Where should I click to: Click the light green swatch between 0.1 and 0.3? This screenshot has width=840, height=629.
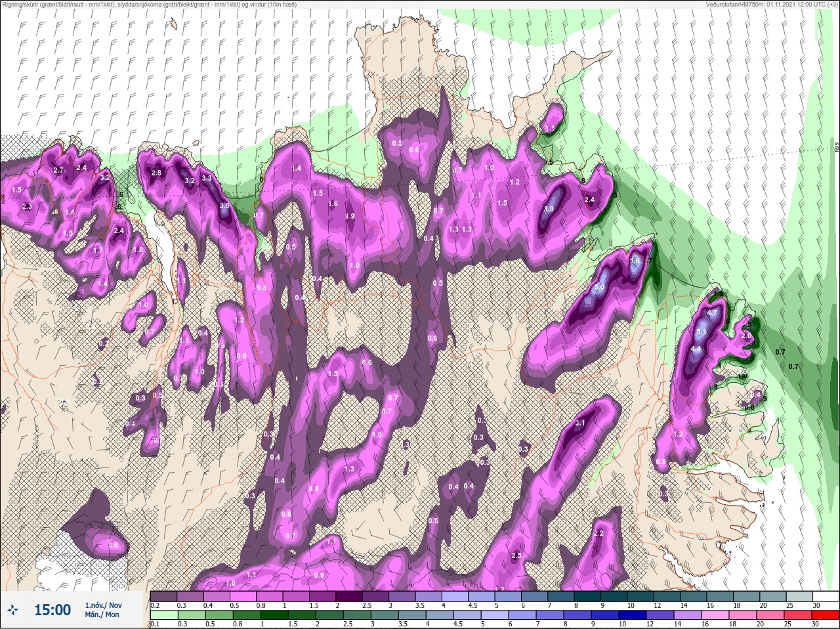tap(165, 615)
